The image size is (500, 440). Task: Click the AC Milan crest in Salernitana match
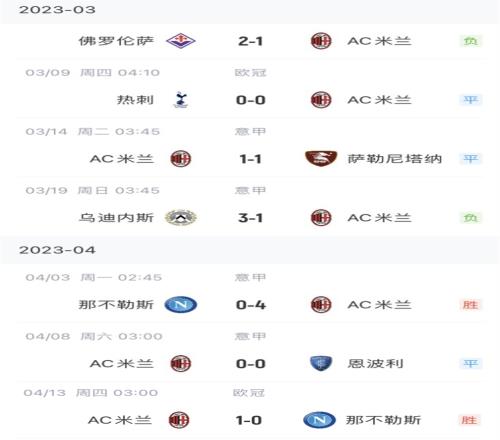[x=181, y=158]
